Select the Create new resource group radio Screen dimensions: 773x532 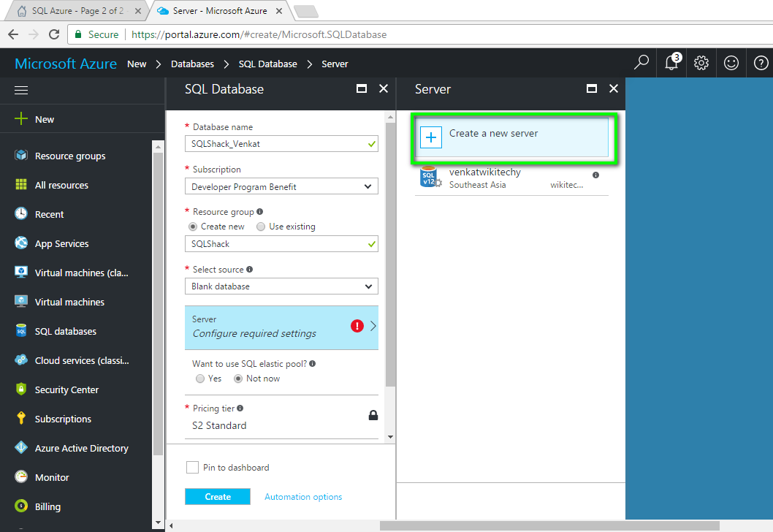(193, 227)
